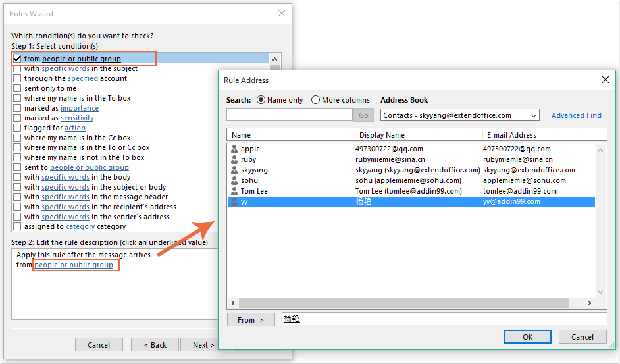
Task: Click the Go search button
Action: click(363, 115)
